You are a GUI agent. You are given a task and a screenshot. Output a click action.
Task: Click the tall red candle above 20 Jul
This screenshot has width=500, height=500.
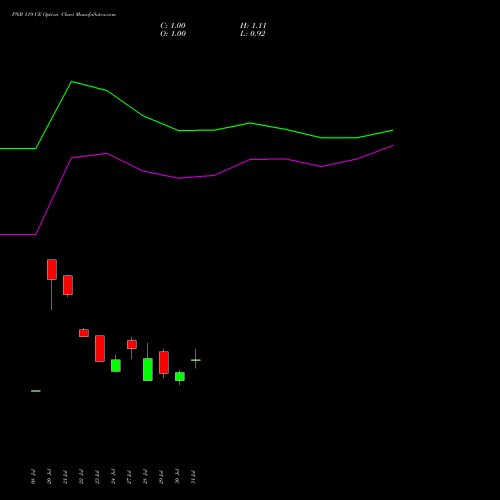52,269
